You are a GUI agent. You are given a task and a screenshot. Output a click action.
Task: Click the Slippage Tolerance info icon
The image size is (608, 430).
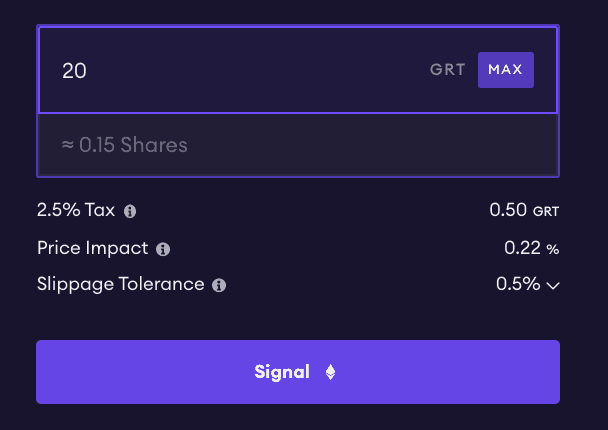pos(219,285)
